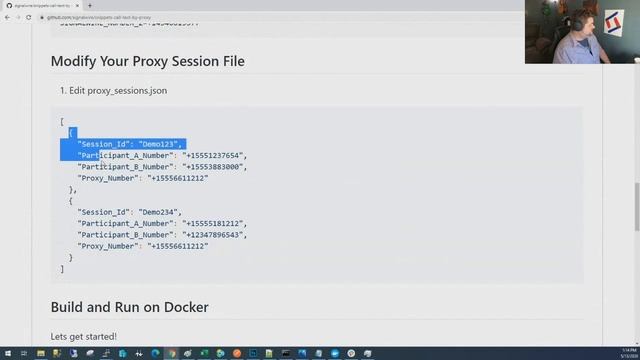
Task: Open Task View on the taskbar
Action: tap(24, 353)
